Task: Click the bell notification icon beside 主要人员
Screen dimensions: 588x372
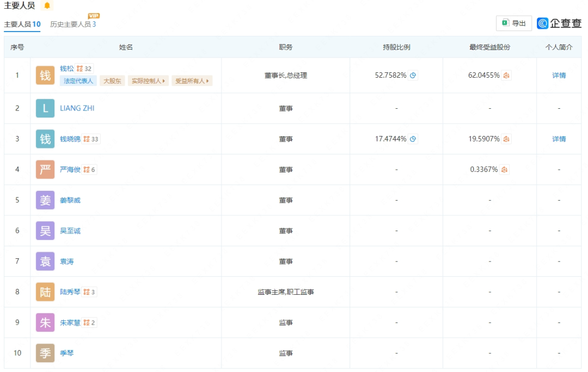Action: 47,6
